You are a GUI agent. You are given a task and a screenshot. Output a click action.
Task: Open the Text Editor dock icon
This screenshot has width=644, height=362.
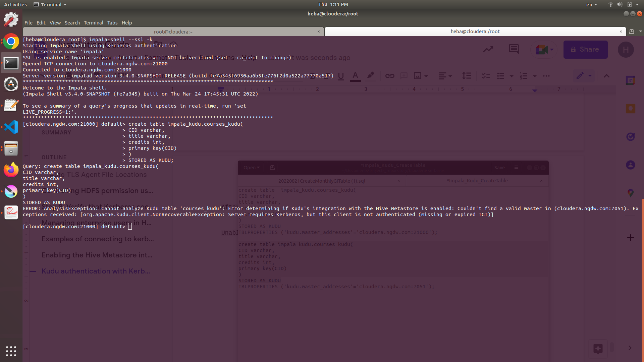[11, 105]
